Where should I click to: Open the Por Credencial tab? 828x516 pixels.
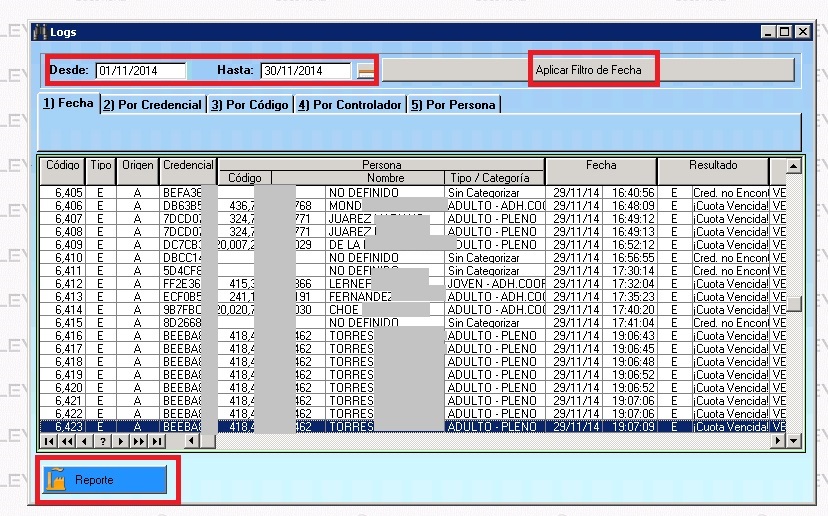[152, 104]
